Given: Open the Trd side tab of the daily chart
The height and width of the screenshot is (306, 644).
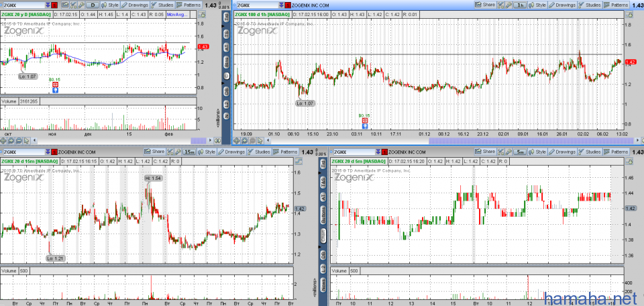Looking at the screenshot, I should 226,18.
